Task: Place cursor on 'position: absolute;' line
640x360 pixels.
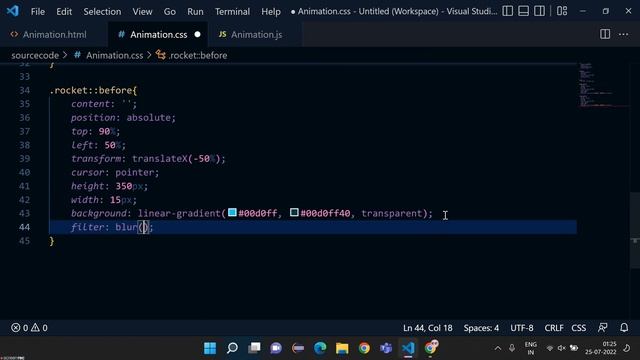Action: point(123,118)
